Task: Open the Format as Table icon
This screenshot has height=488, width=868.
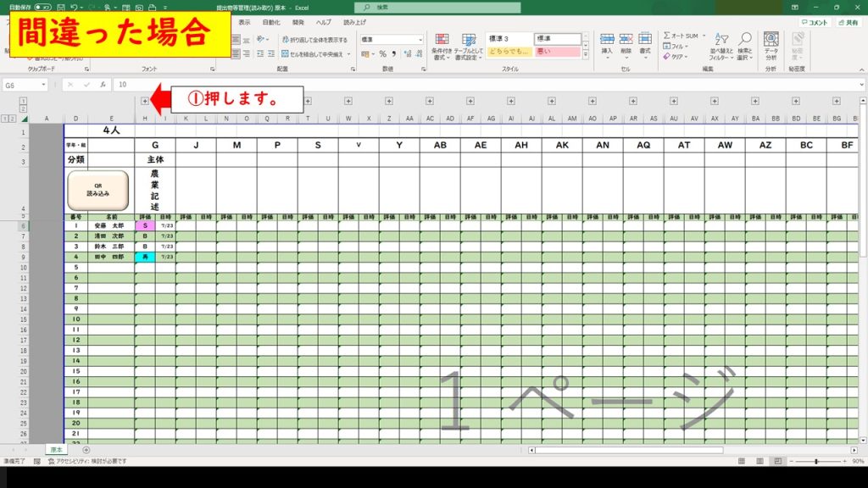Action: click(469, 40)
